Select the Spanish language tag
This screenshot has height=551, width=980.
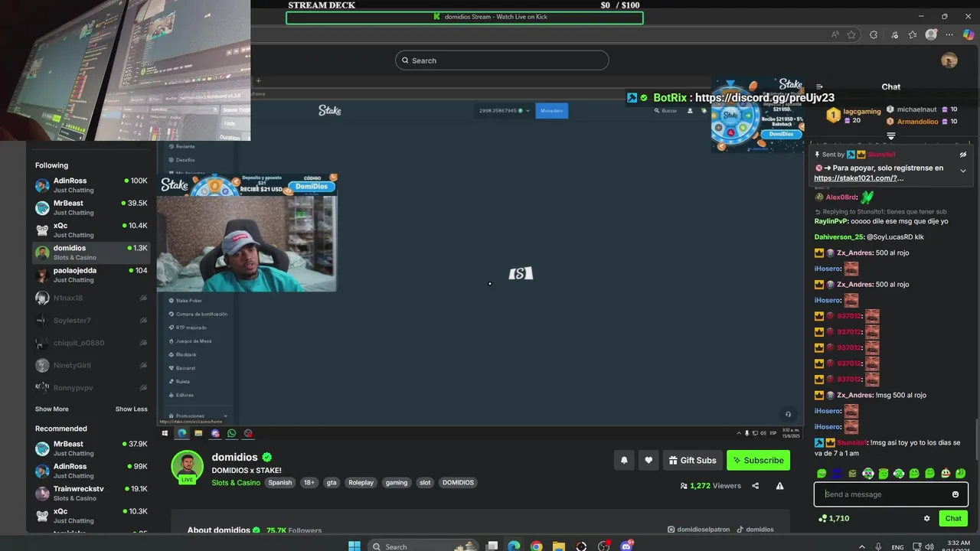[x=280, y=483]
